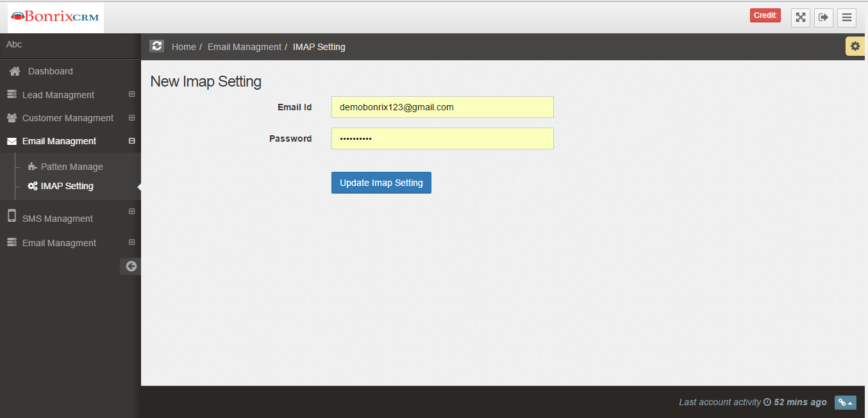The image size is (868, 418).
Task: Open Lead Managment menu
Action: (x=58, y=95)
